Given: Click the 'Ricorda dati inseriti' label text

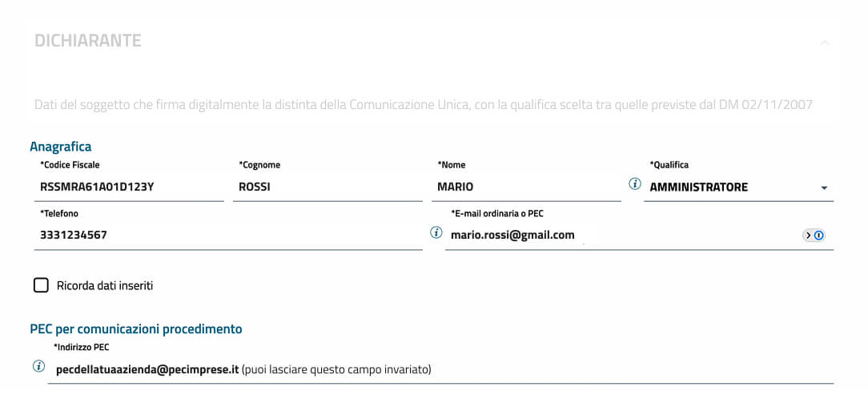Looking at the screenshot, I should [105, 285].
